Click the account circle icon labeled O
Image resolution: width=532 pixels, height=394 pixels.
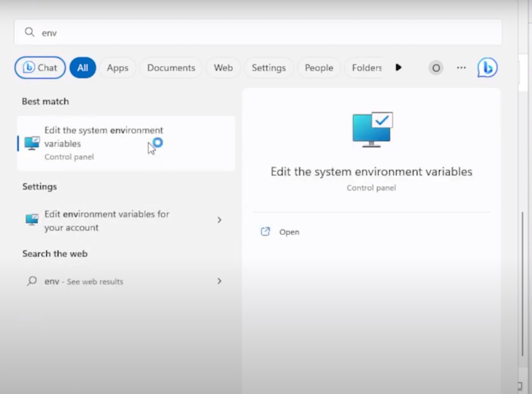(436, 68)
